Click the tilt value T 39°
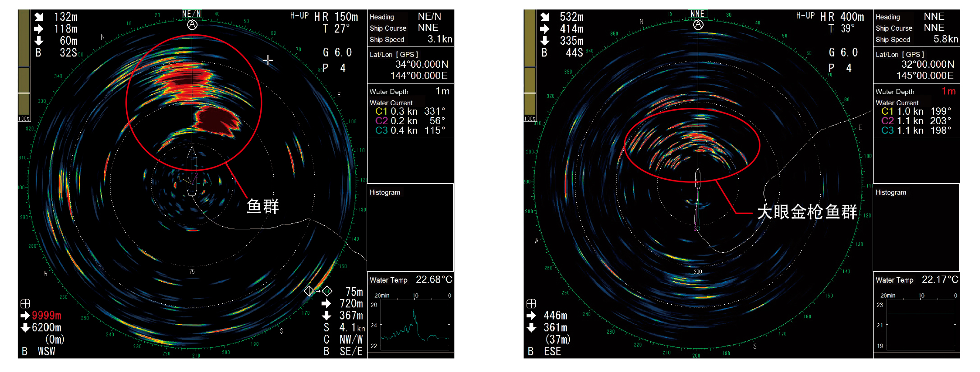980x372 pixels. pyautogui.click(x=842, y=29)
